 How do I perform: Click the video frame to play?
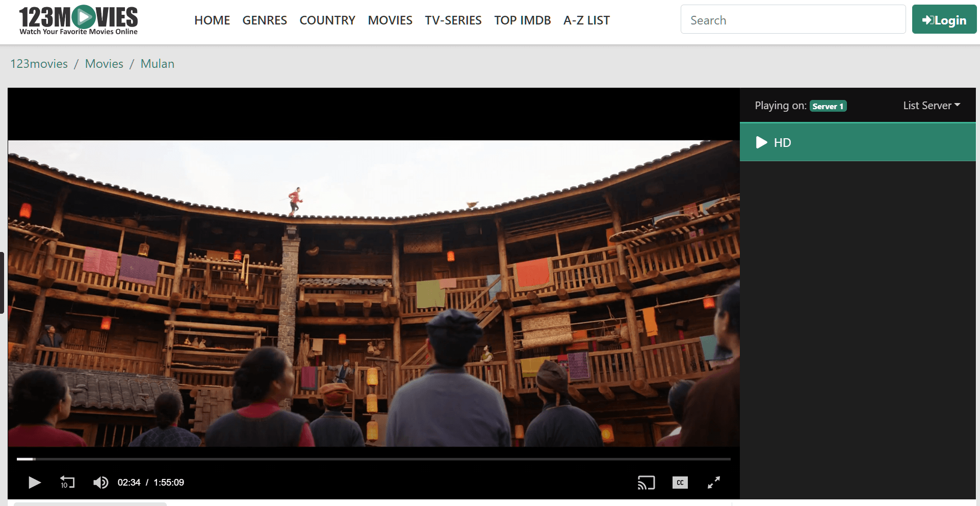[374, 293]
